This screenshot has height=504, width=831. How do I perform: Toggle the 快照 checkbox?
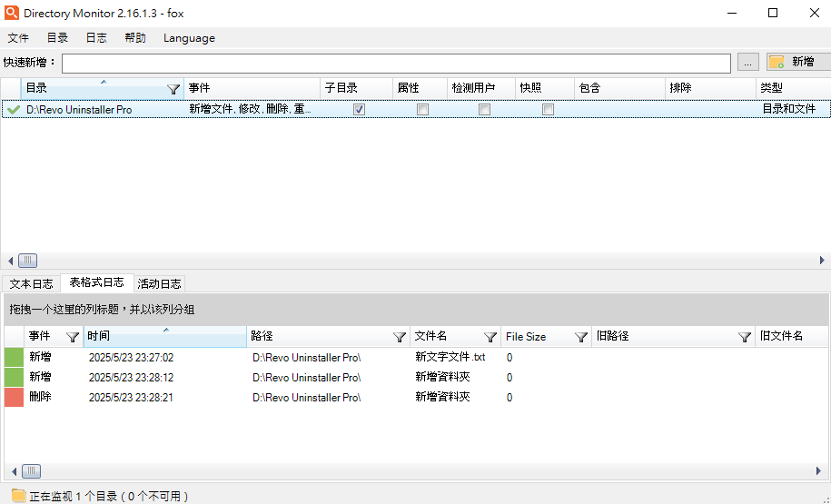[x=548, y=109]
